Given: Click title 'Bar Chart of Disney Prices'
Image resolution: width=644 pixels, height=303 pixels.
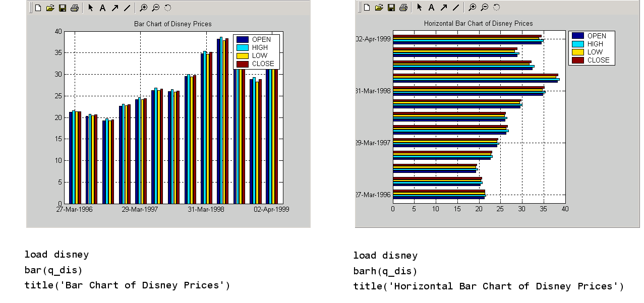Looking at the screenshot, I should (173, 24).
